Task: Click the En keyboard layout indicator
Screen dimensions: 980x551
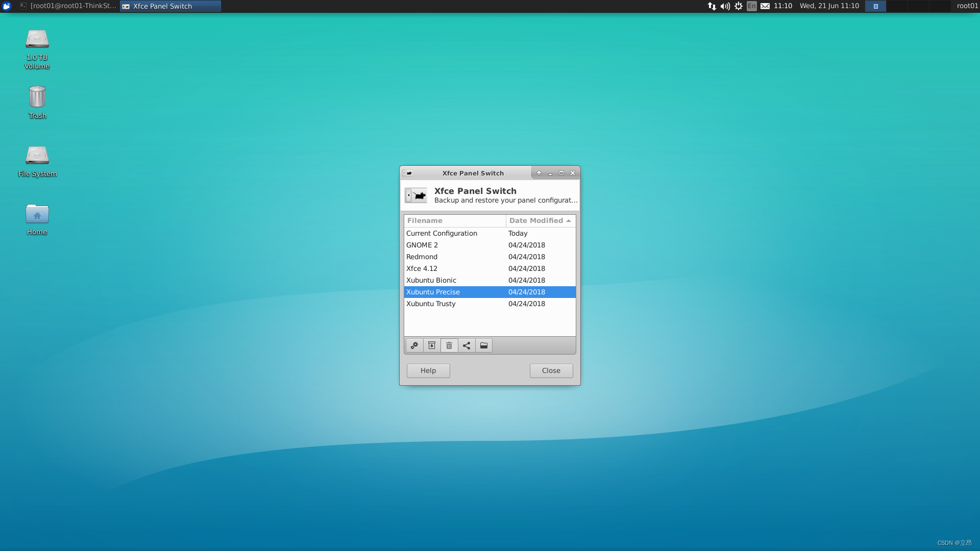Action: [752, 6]
